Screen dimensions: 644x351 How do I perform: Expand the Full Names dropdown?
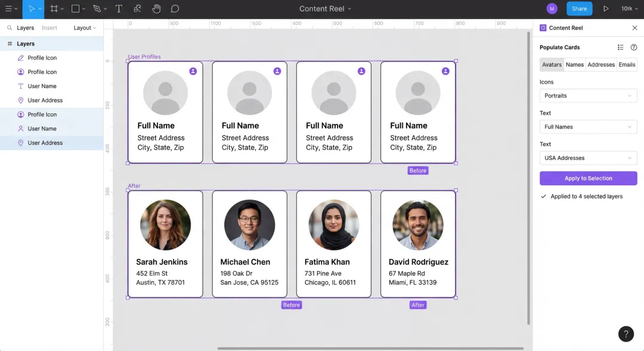click(x=588, y=127)
